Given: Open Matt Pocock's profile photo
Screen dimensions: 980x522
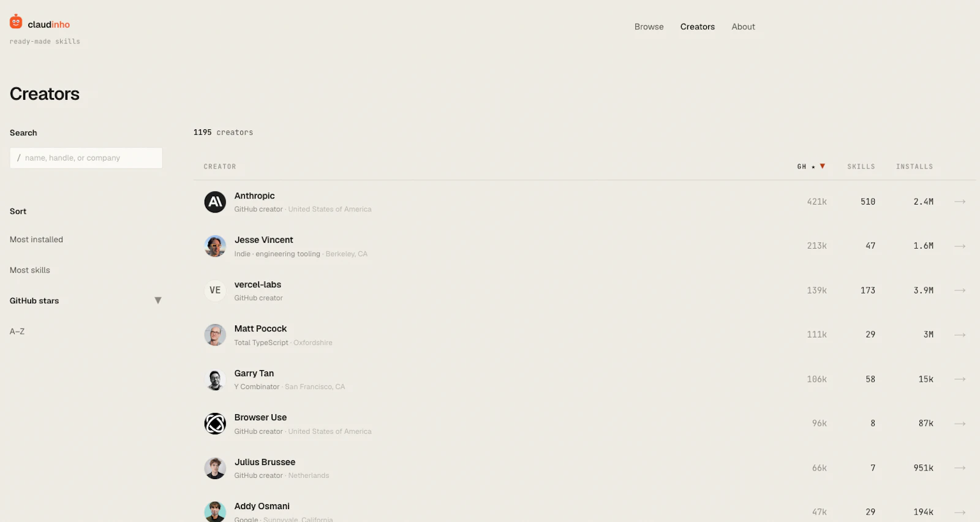Looking at the screenshot, I should coord(215,335).
